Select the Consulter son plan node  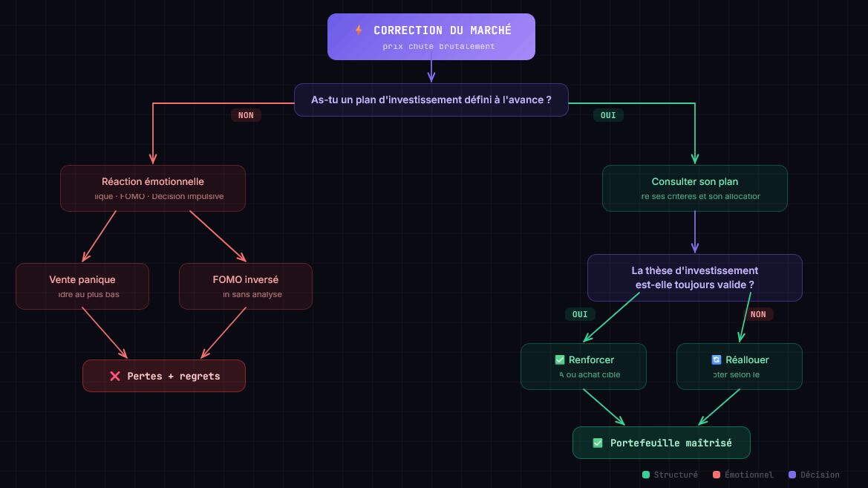pos(694,188)
